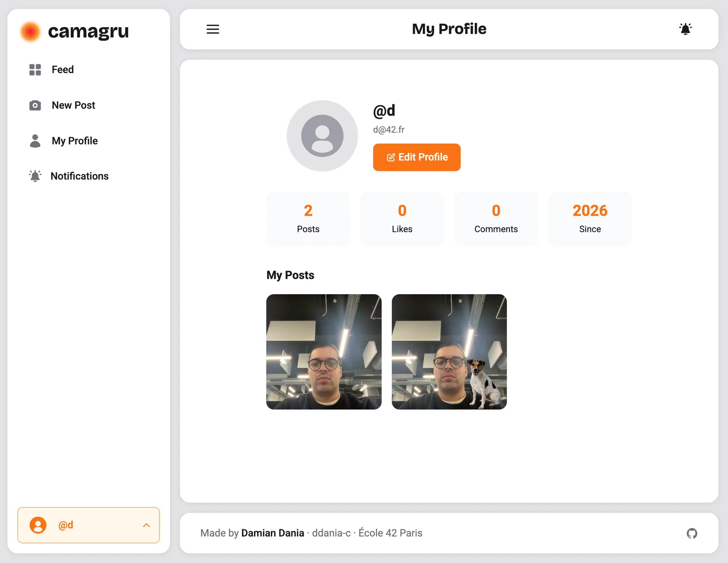Click the orange user avatar beside @d
Image resolution: width=728 pixels, height=563 pixels.
tap(38, 525)
